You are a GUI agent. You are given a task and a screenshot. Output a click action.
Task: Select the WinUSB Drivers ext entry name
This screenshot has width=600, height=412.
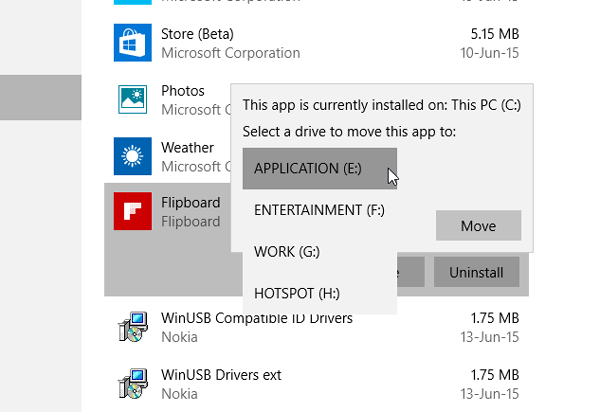tap(221, 375)
